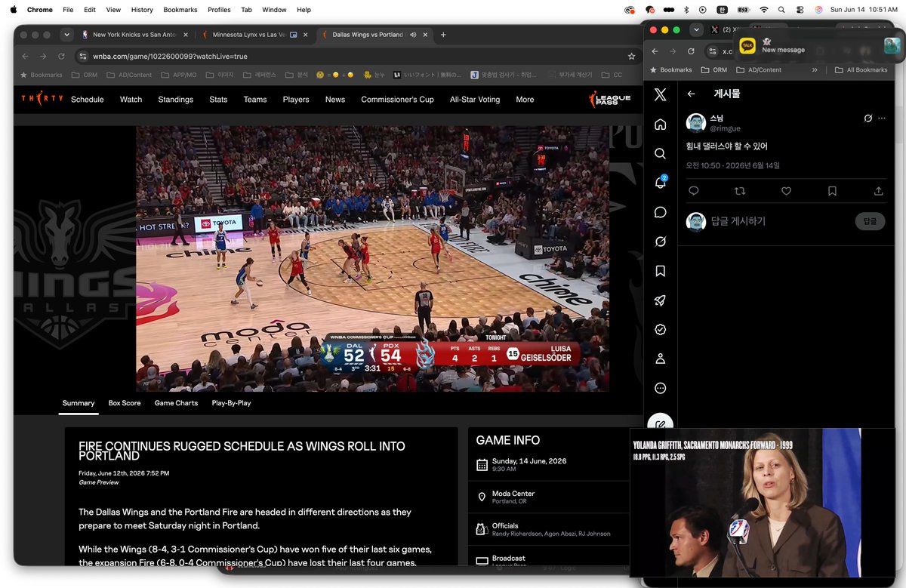Select the Box Score tab

(x=125, y=403)
